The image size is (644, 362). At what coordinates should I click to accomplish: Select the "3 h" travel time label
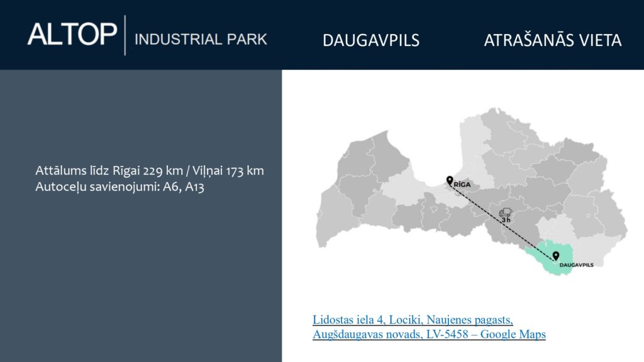click(x=506, y=221)
